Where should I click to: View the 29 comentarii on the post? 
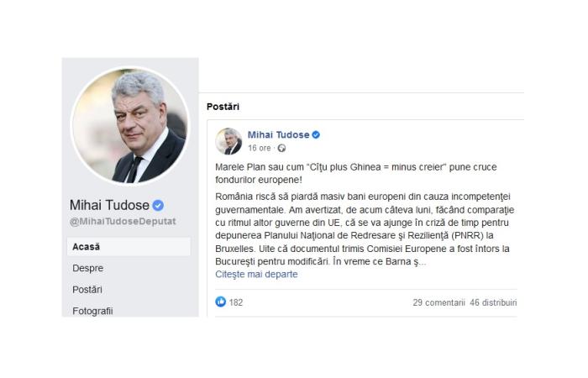tap(438, 302)
